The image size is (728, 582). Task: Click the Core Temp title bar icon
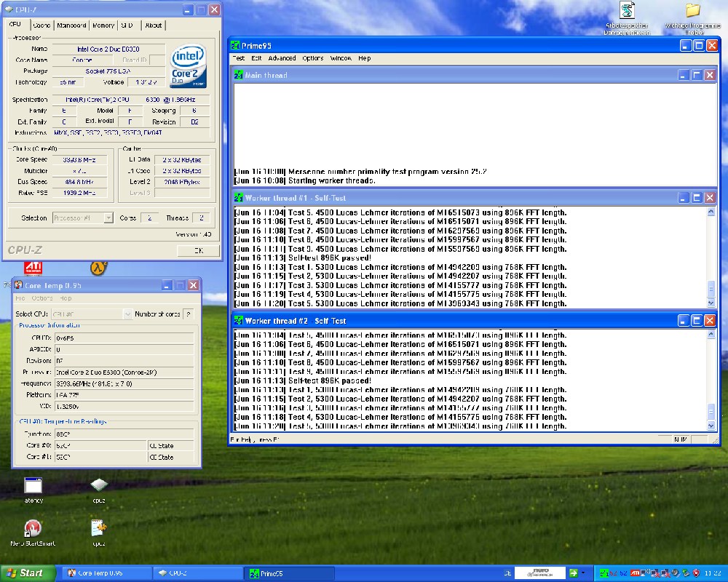(x=18, y=285)
